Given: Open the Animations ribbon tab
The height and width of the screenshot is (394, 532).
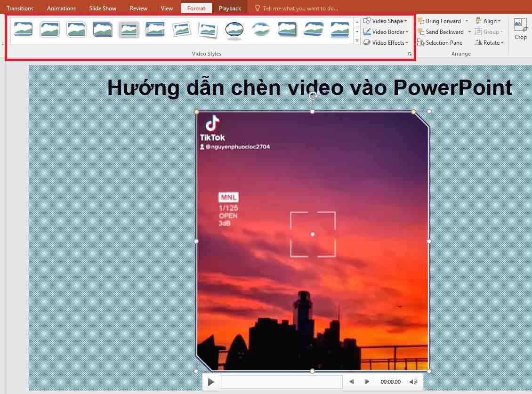Looking at the screenshot, I should 61,8.
